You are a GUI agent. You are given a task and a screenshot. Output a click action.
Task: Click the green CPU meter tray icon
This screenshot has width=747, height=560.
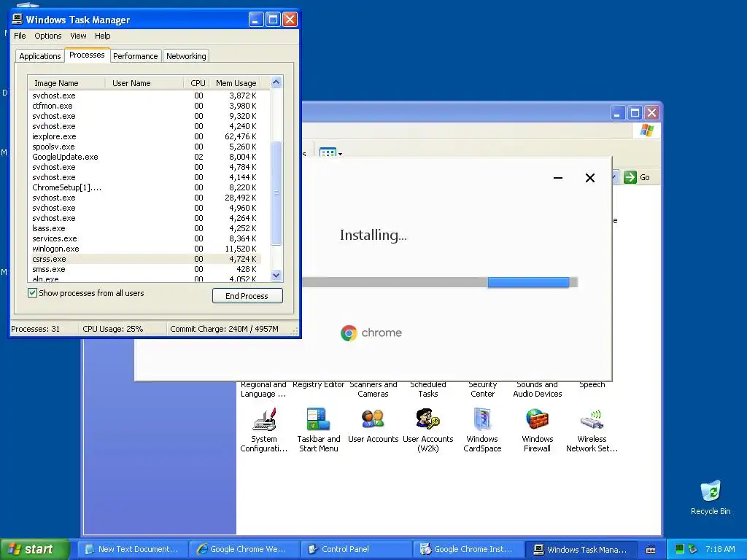680,549
